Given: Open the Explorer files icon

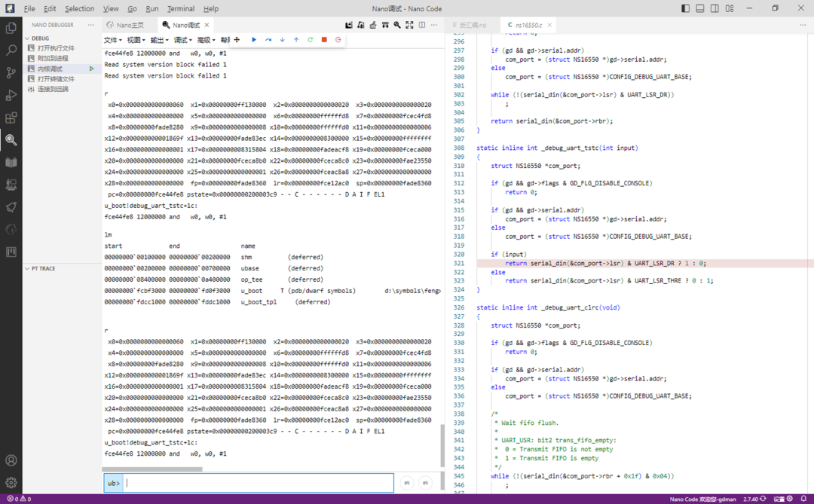Looking at the screenshot, I should click(x=11, y=28).
